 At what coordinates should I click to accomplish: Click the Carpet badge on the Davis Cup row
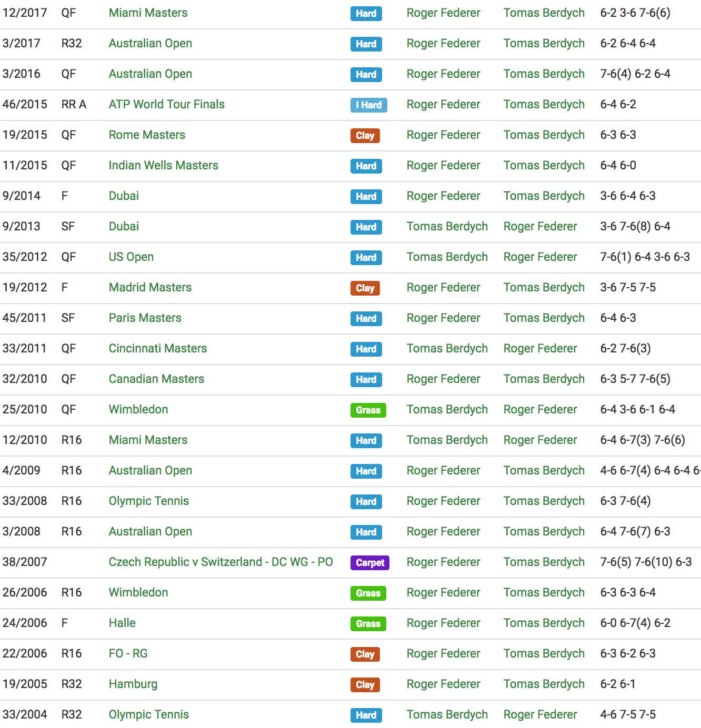[x=370, y=563]
